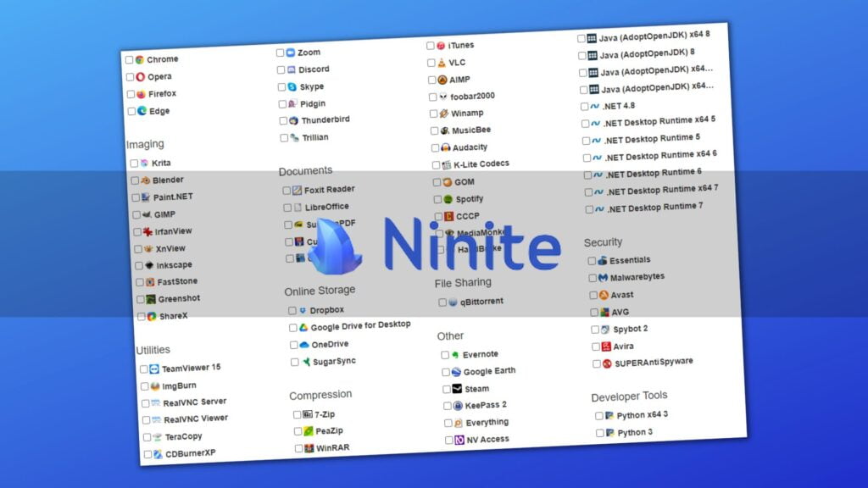Click the Spotify icon
Viewport: 868px width, 488px height.
point(450,199)
